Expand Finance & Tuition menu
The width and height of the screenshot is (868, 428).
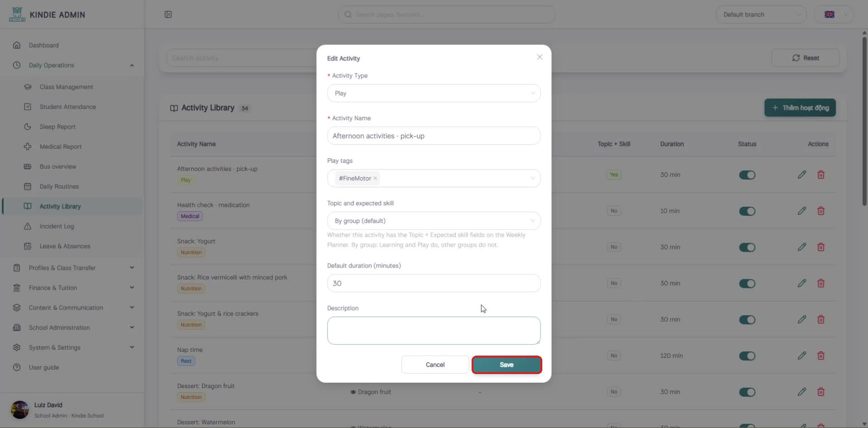tap(72, 288)
